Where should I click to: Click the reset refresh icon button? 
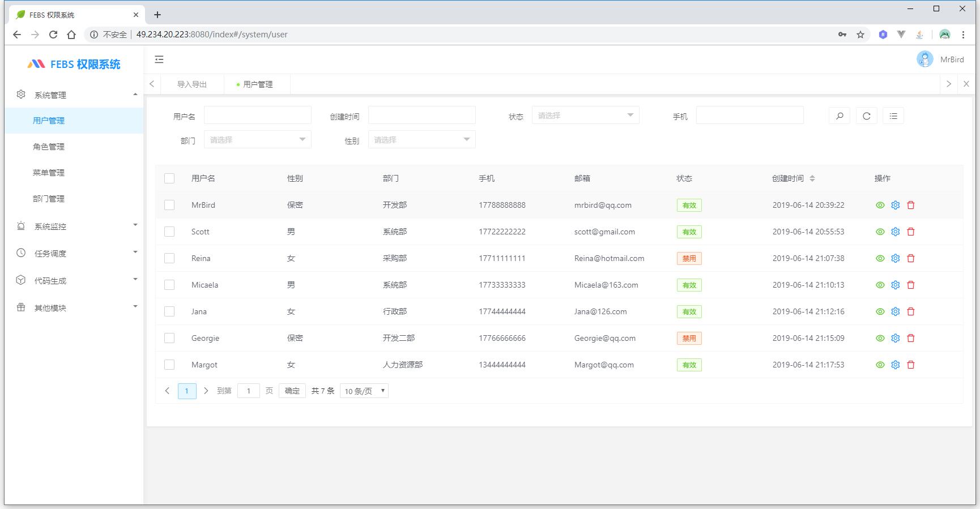(866, 116)
